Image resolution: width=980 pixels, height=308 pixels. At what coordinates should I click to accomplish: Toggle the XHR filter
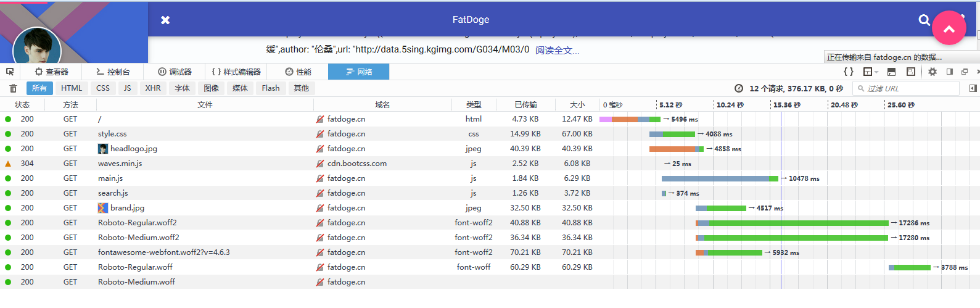pyautogui.click(x=153, y=89)
